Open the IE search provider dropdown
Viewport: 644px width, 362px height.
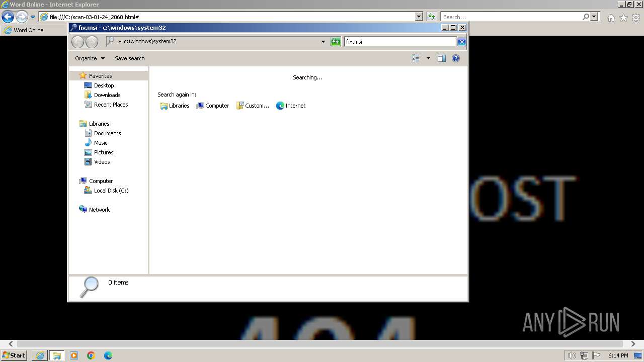pyautogui.click(x=595, y=17)
